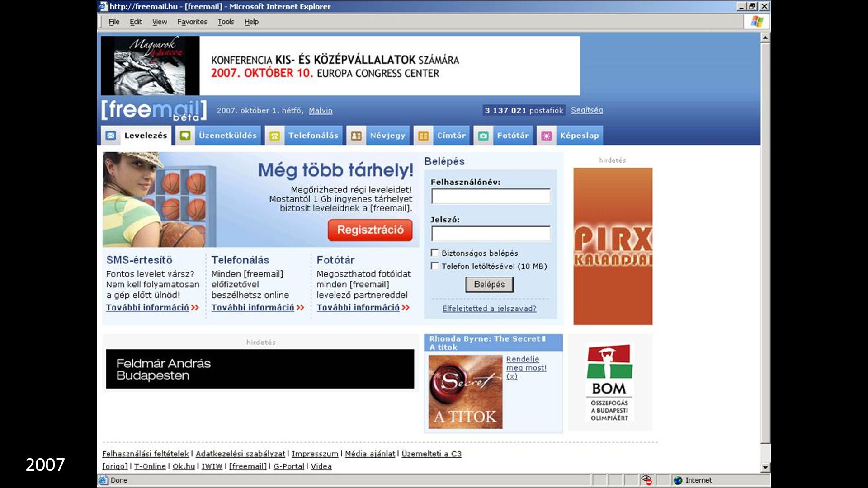
Task: Open the View menu
Action: (x=160, y=22)
